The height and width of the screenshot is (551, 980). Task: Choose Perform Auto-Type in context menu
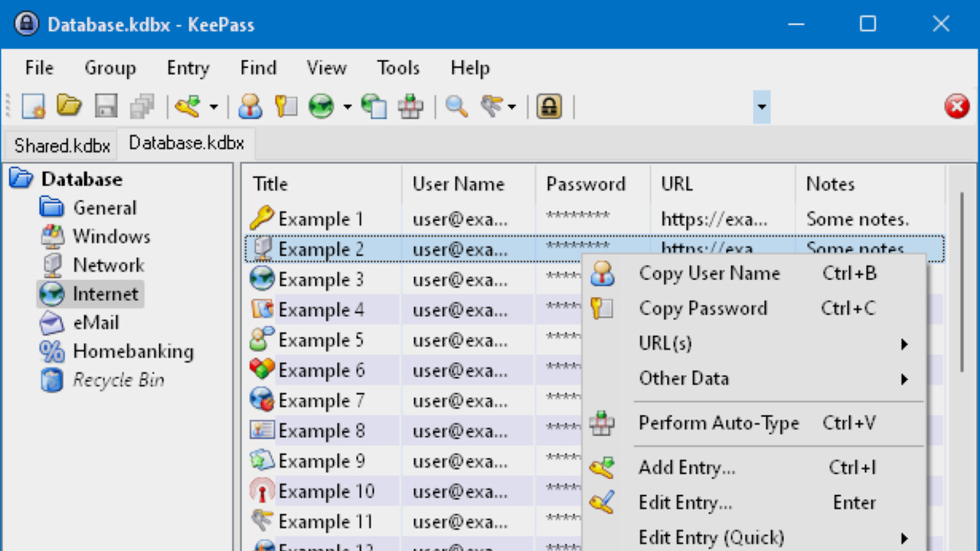tap(754, 423)
